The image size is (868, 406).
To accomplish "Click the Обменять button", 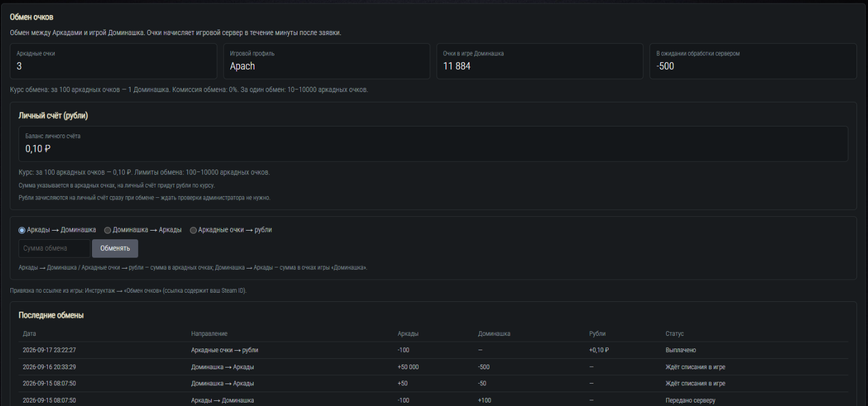I will click(115, 248).
